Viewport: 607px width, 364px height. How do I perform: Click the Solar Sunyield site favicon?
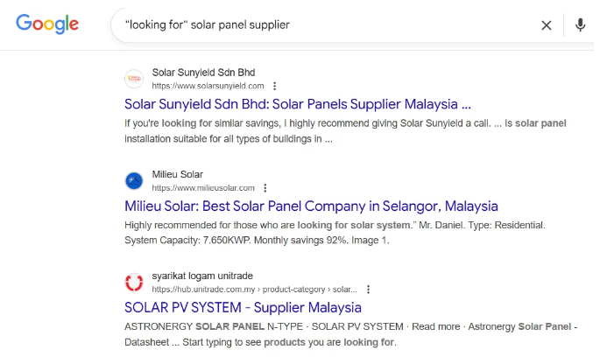[134, 79]
